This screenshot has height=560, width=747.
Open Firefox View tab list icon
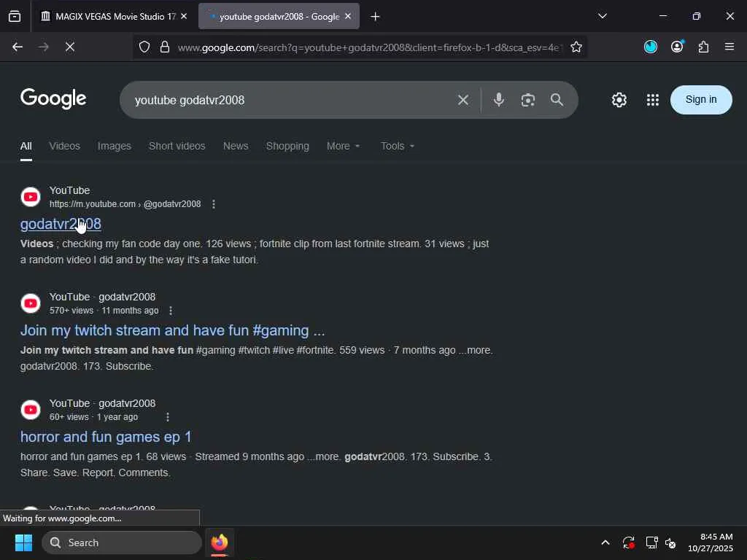tap(15, 17)
